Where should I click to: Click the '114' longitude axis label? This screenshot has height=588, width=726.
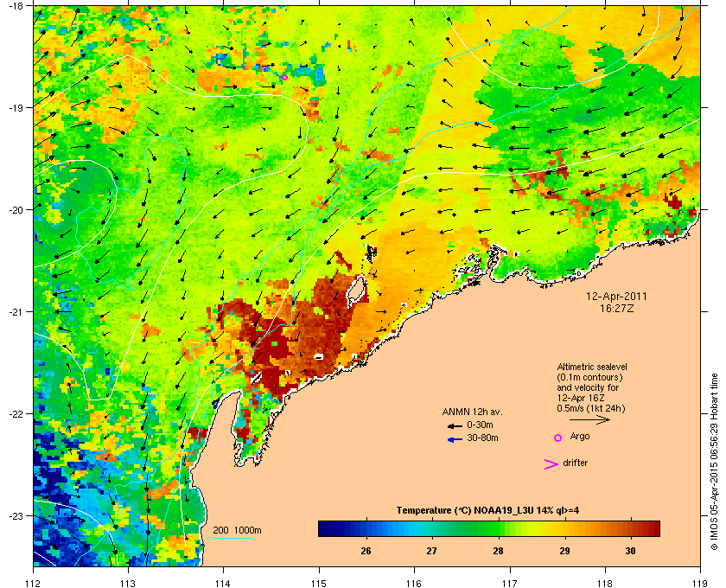coord(223,583)
